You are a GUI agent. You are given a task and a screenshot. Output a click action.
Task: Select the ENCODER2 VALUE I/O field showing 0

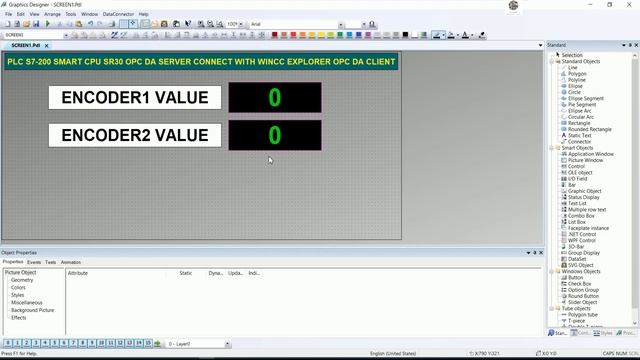point(275,135)
